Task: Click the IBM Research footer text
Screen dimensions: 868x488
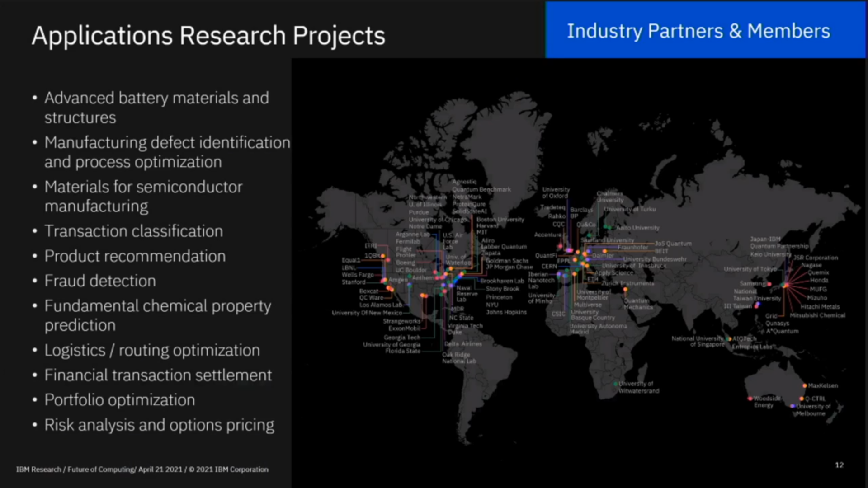Action: click(x=142, y=469)
